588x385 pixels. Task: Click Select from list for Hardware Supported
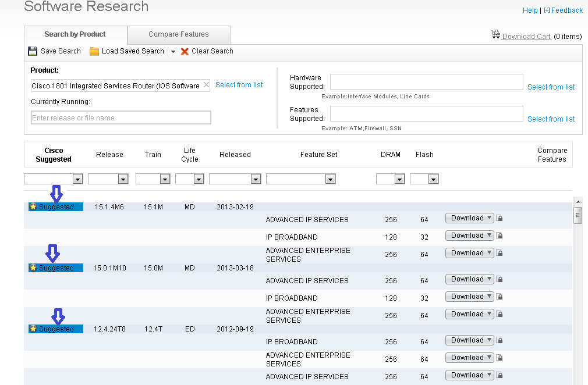click(551, 87)
